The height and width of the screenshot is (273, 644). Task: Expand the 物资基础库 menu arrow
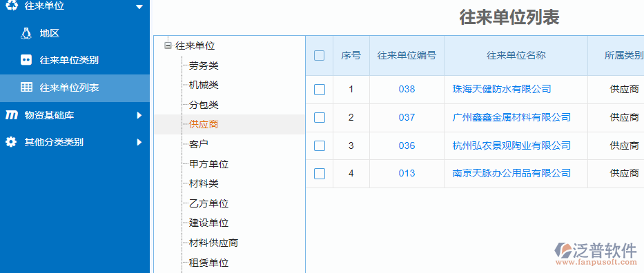click(x=139, y=116)
